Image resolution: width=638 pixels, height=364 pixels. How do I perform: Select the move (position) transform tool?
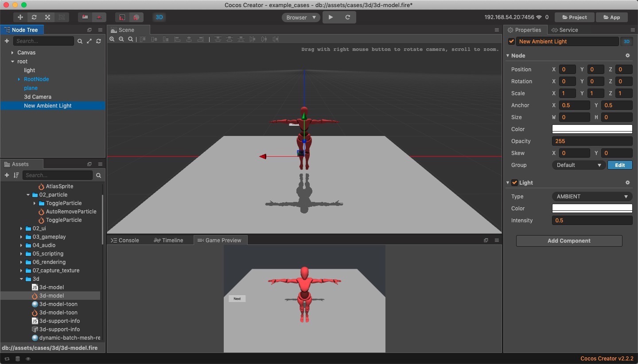[x=20, y=17]
